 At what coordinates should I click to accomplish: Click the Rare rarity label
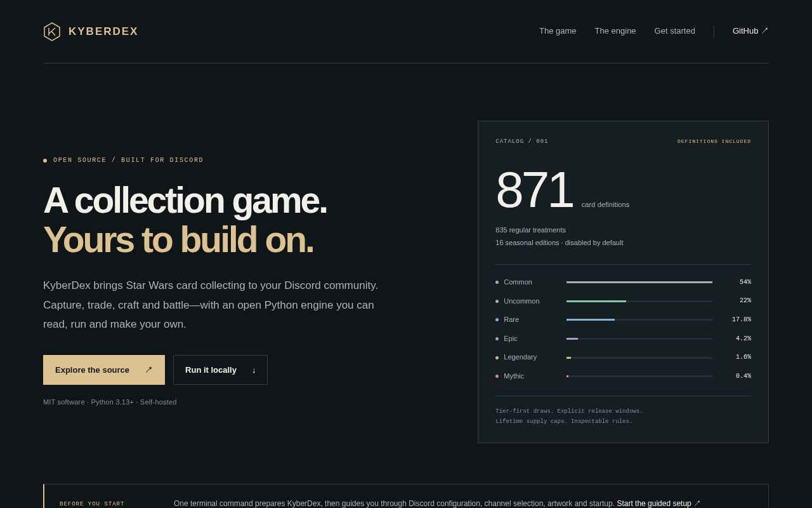pos(511,319)
